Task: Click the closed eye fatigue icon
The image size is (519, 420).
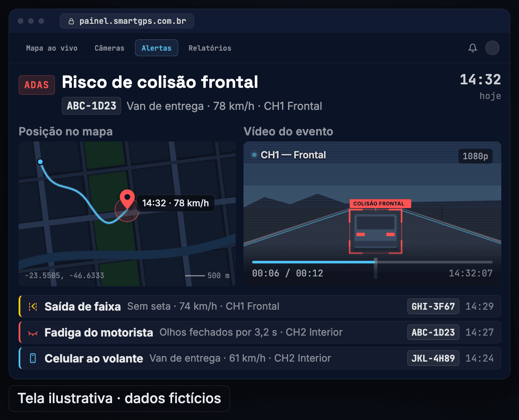Action: click(32, 333)
